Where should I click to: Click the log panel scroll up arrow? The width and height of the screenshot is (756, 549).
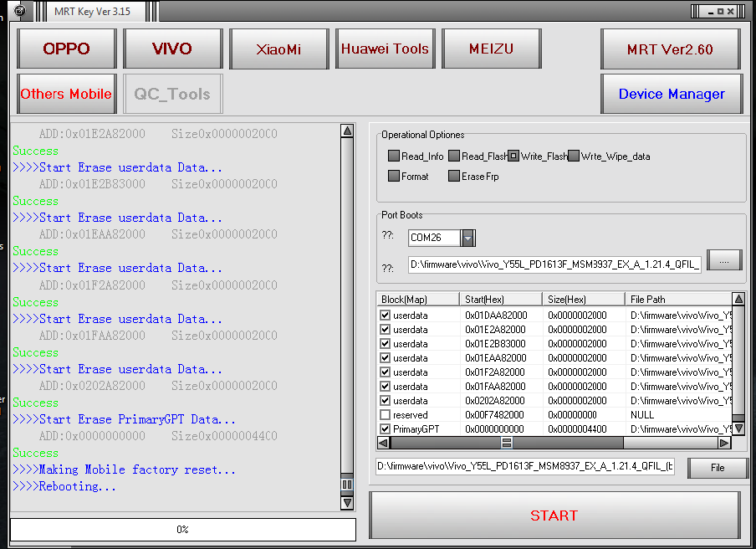[347, 131]
